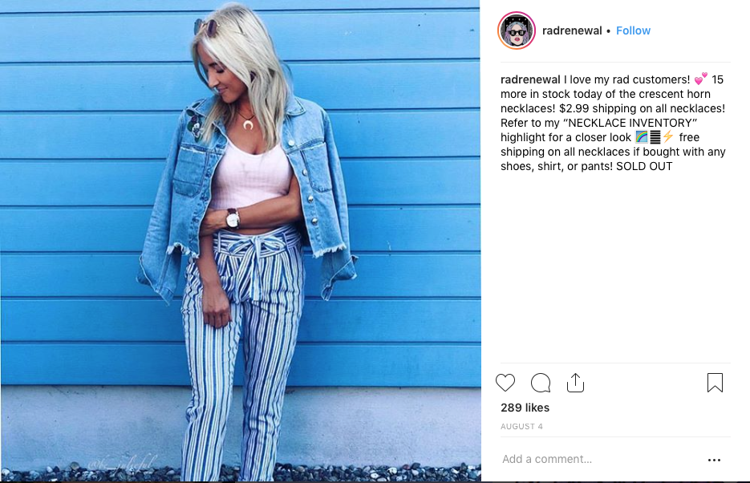Open comments via speech bubble icon
Viewport: 750px width, 483px height.
click(x=540, y=383)
